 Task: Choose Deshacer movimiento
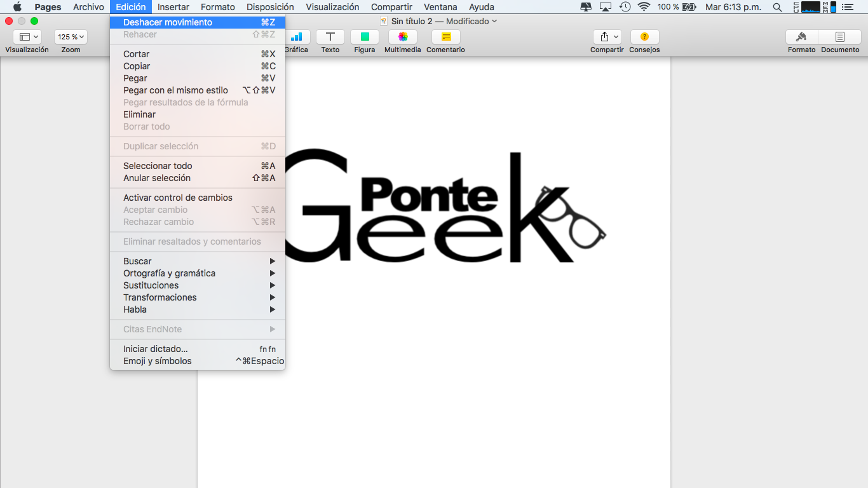[198, 22]
